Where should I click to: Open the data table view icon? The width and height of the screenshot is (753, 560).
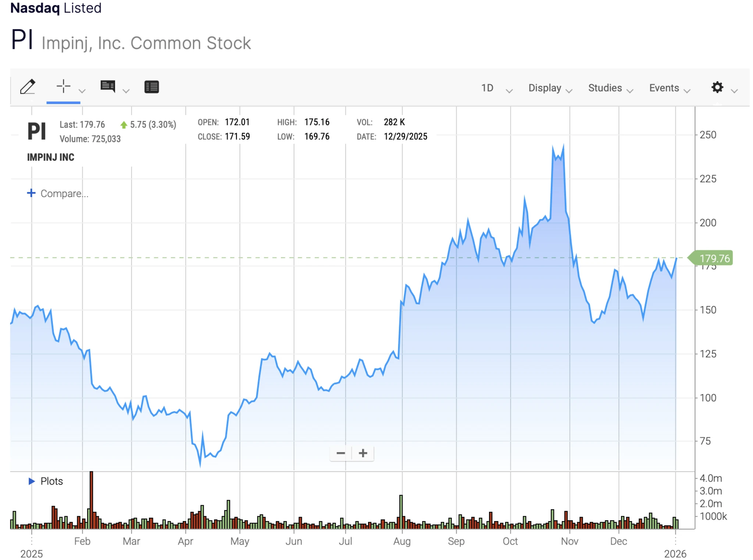[x=151, y=87]
